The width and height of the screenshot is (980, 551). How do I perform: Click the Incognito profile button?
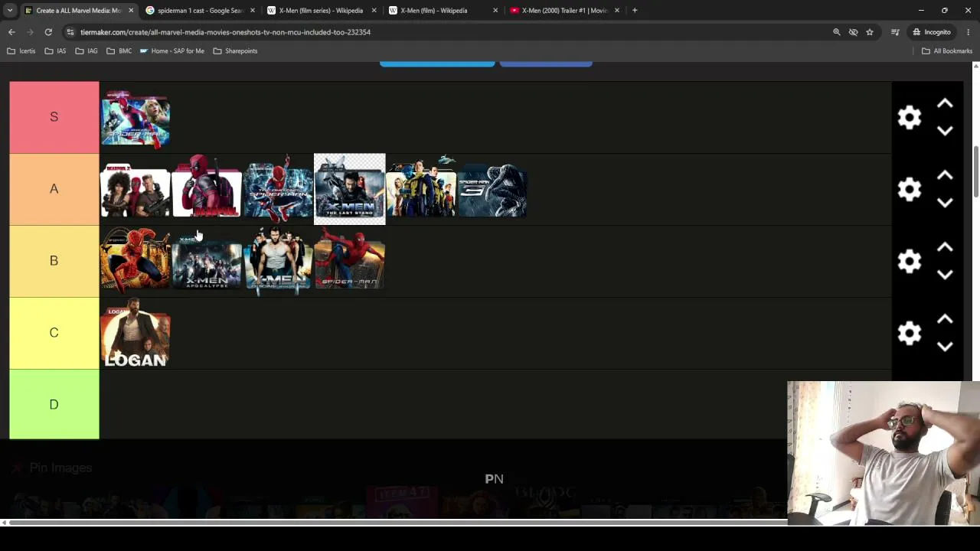pos(931,32)
